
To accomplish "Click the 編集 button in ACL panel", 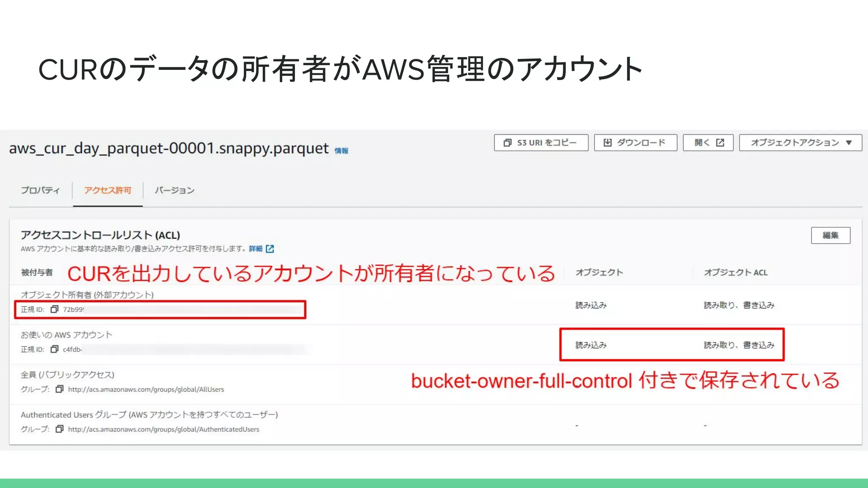I will [830, 236].
